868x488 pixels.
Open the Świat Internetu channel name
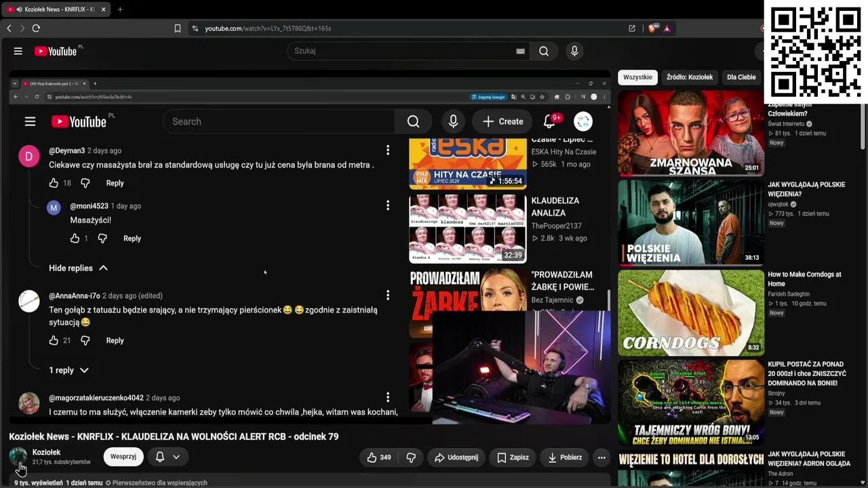click(786, 124)
